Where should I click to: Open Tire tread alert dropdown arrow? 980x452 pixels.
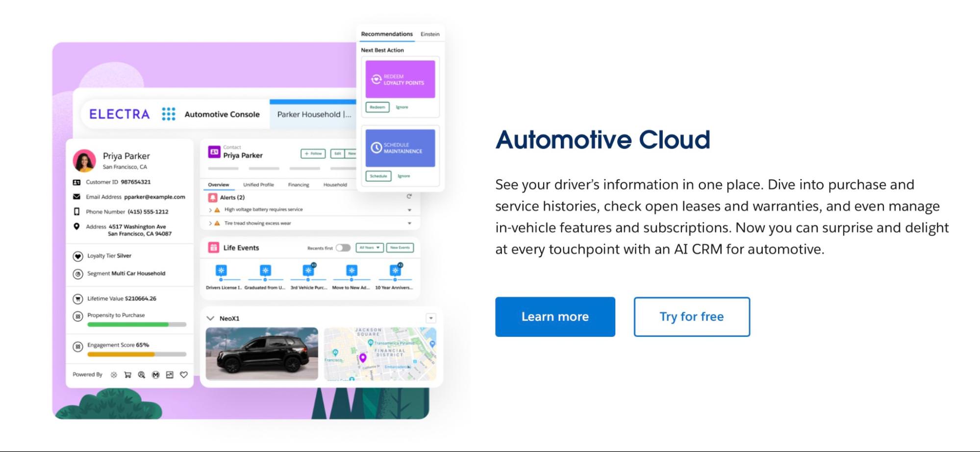point(409,224)
